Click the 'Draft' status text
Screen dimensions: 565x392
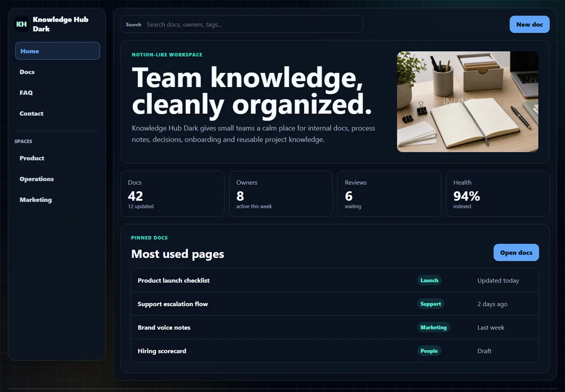pyautogui.click(x=484, y=351)
